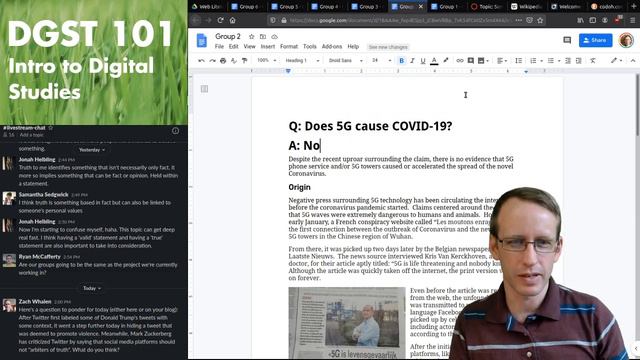Open the Format menu
This screenshot has width=640, height=360.
point(289,47)
